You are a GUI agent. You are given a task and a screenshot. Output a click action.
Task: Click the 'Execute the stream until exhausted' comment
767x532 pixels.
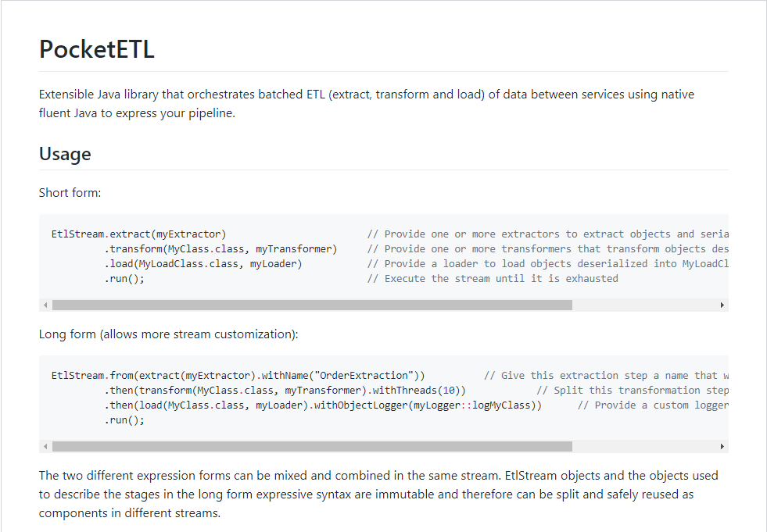pos(493,279)
